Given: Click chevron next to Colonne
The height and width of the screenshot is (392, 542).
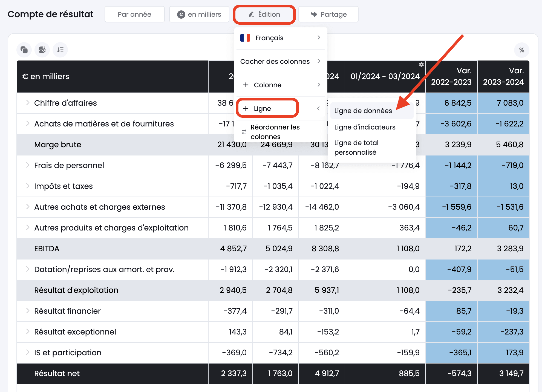Looking at the screenshot, I should pos(319,85).
